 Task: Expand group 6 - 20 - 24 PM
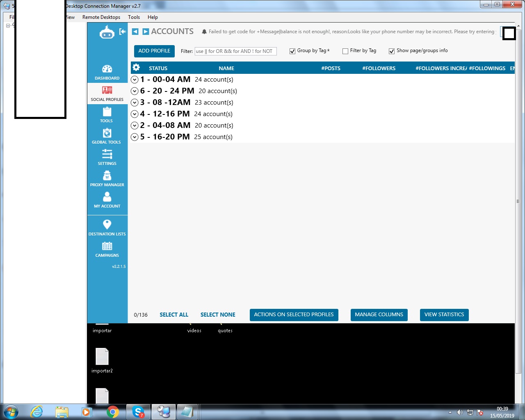[x=135, y=91]
